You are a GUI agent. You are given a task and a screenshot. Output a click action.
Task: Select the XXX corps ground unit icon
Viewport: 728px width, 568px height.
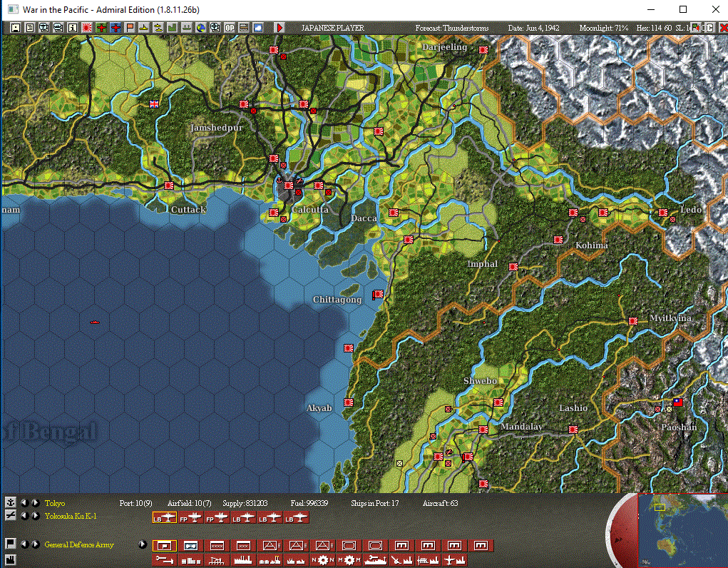pos(244,545)
